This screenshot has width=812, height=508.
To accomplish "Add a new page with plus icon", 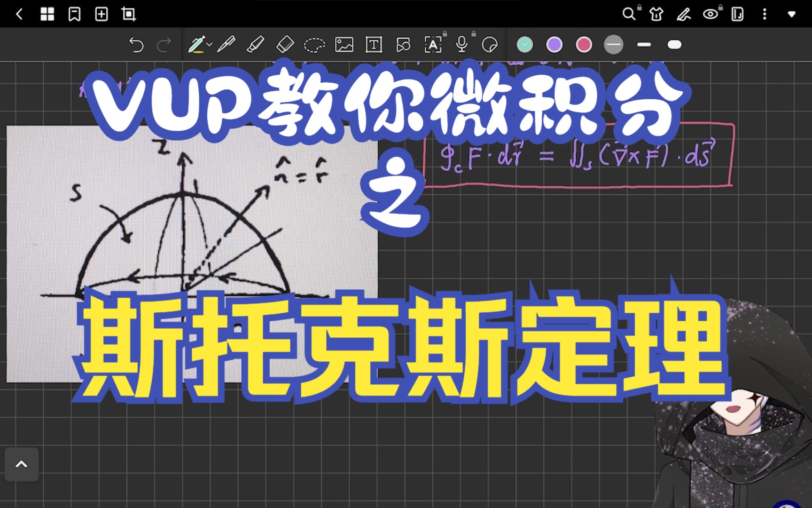I will [101, 14].
